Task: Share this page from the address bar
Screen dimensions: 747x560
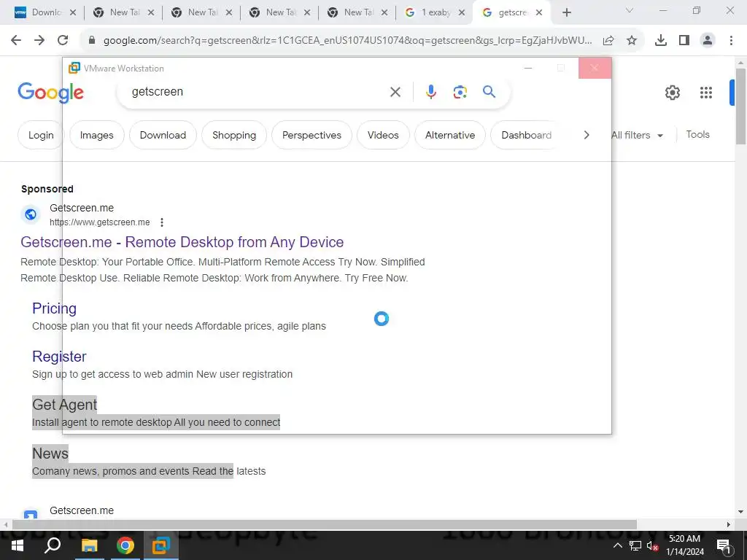Action: (608, 41)
